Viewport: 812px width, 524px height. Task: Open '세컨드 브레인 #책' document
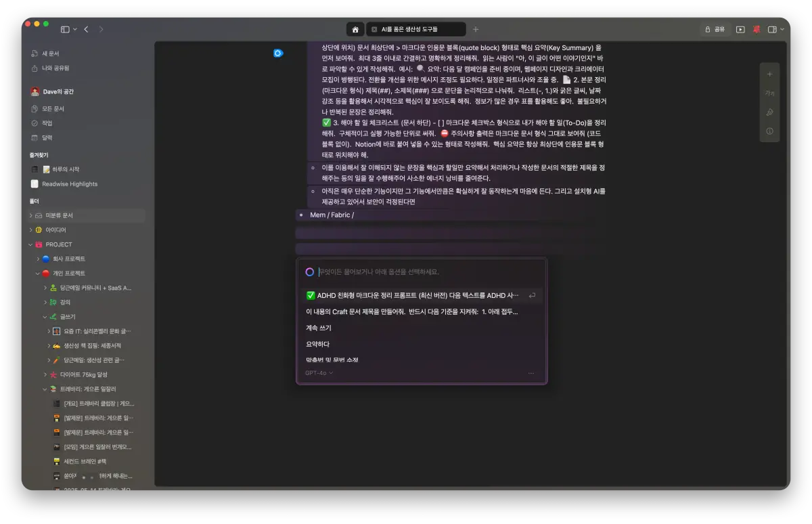[x=85, y=461]
